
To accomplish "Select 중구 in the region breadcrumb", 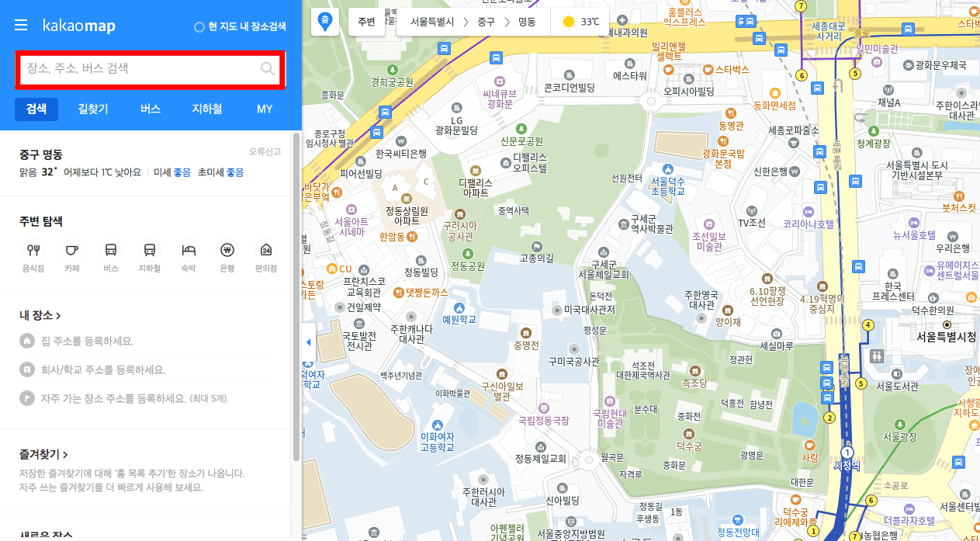I will pyautogui.click(x=487, y=22).
